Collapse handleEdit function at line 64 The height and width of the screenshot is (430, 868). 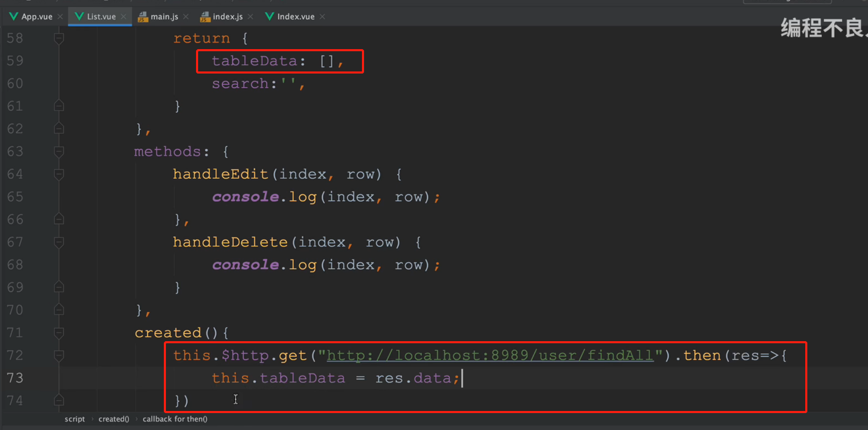[59, 174]
